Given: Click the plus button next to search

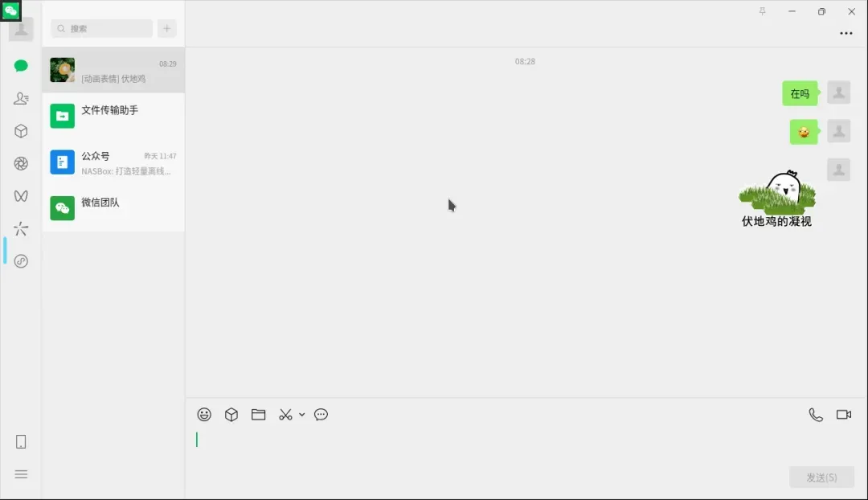Looking at the screenshot, I should [x=166, y=28].
